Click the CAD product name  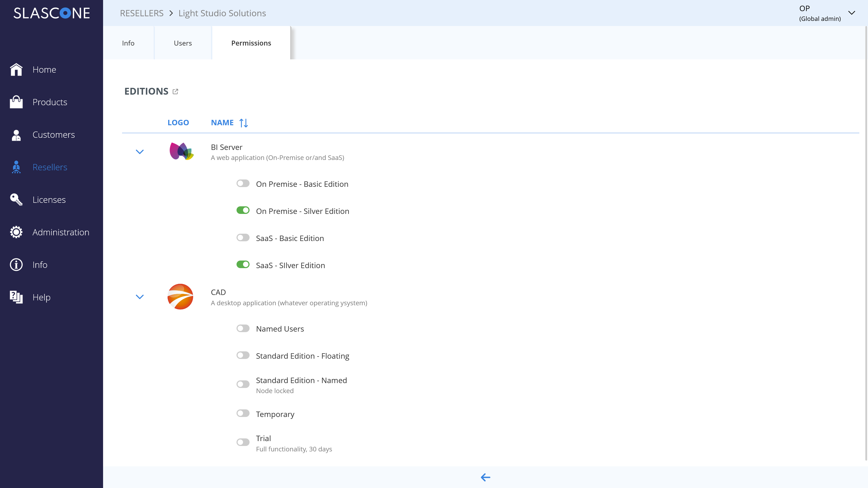[x=218, y=292]
